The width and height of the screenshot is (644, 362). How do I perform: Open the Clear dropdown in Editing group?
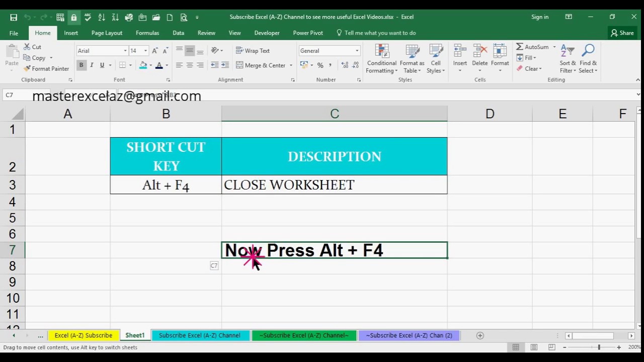coord(529,69)
